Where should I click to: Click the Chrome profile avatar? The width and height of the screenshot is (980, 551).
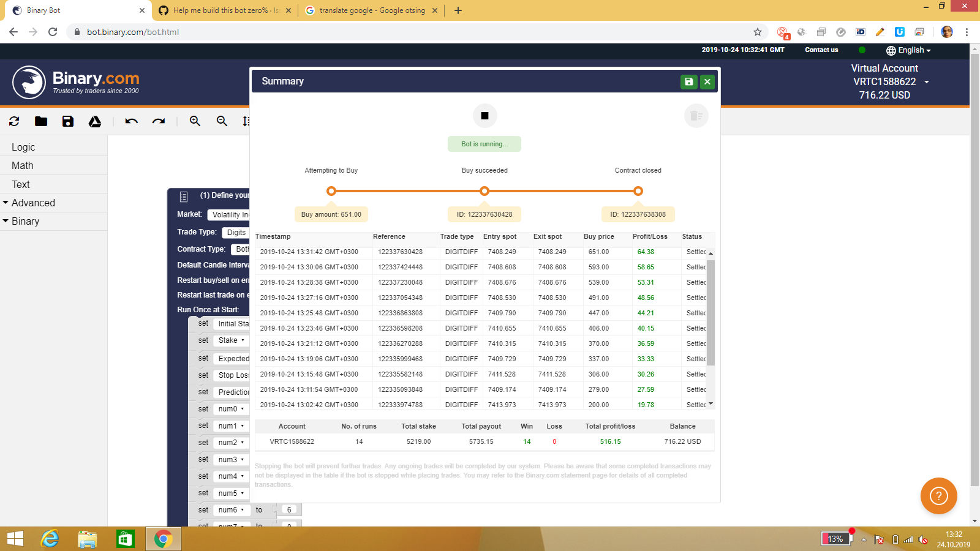tap(947, 32)
